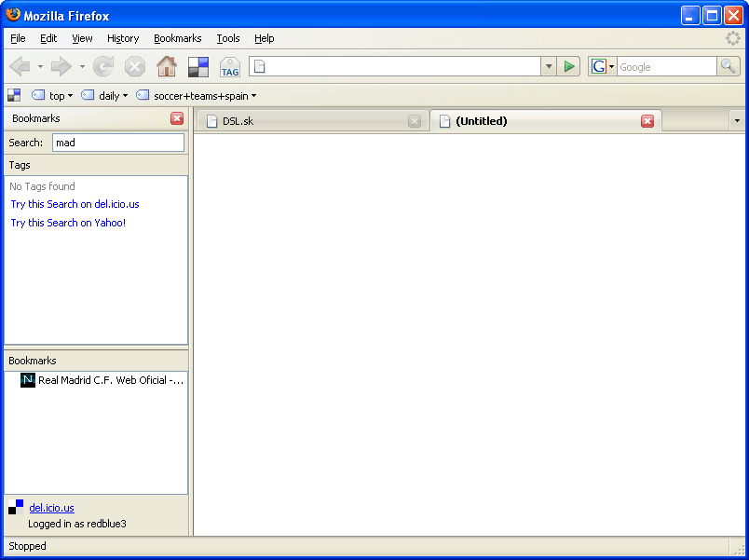This screenshot has height=560, width=749.
Task: Go to the Home page icon
Action: click(x=167, y=66)
